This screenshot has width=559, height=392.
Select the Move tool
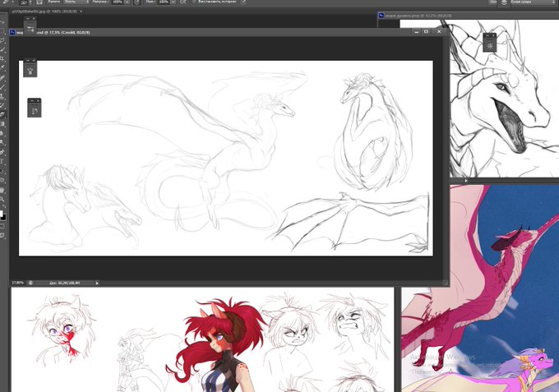click(x=2, y=22)
